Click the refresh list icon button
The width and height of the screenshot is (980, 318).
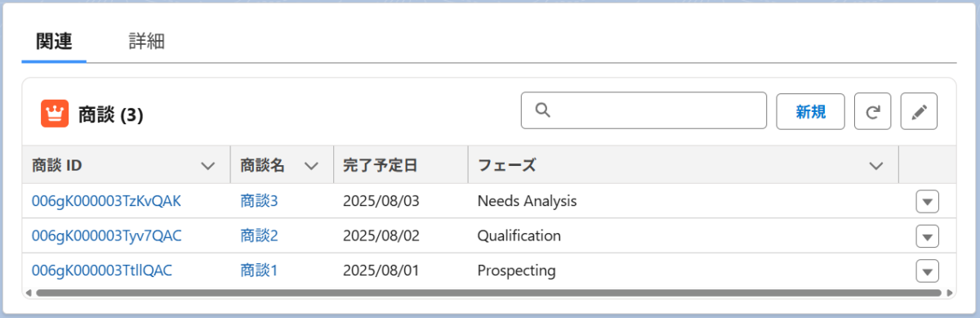[872, 111]
